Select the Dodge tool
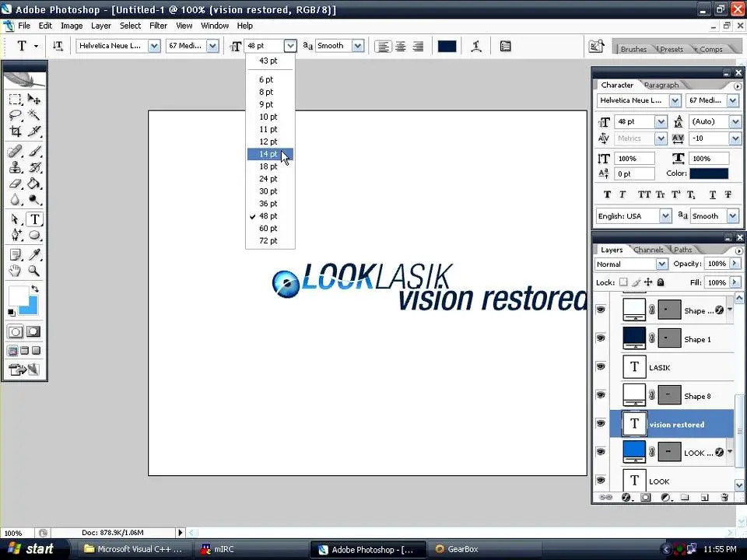Viewport: 747px width, 560px height. click(33, 200)
